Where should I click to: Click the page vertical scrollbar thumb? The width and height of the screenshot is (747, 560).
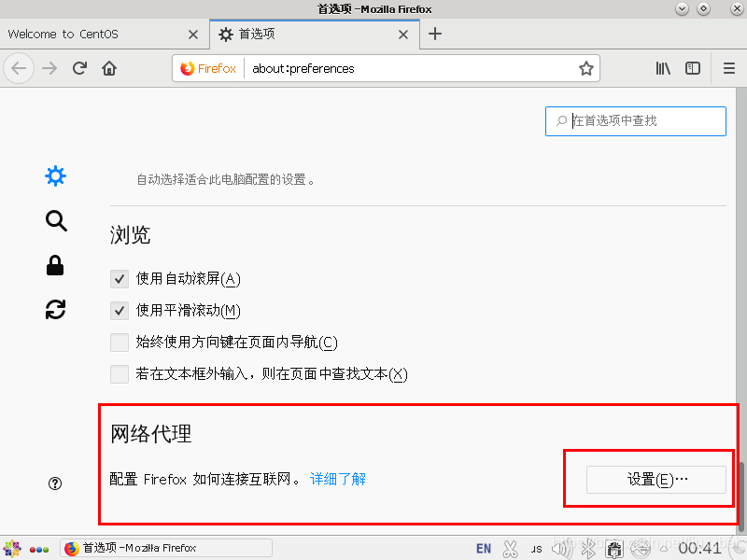click(x=742, y=496)
